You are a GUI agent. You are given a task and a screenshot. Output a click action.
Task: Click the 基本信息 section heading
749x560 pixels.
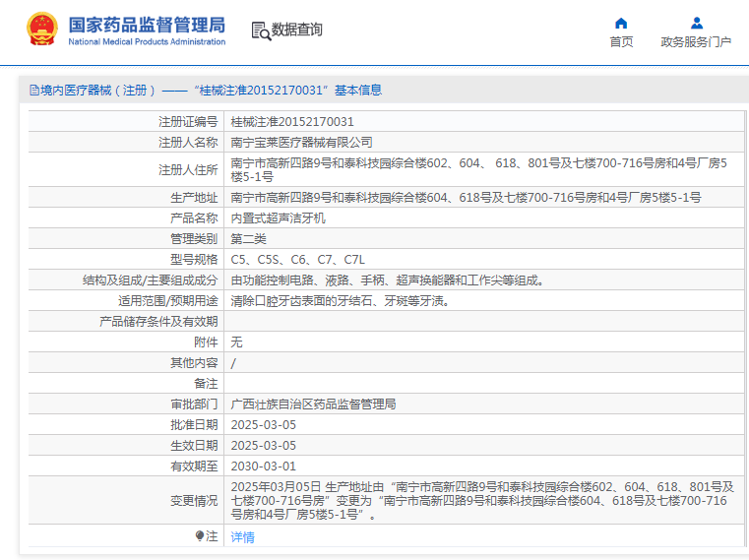pyautogui.click(x=358, y=90)
